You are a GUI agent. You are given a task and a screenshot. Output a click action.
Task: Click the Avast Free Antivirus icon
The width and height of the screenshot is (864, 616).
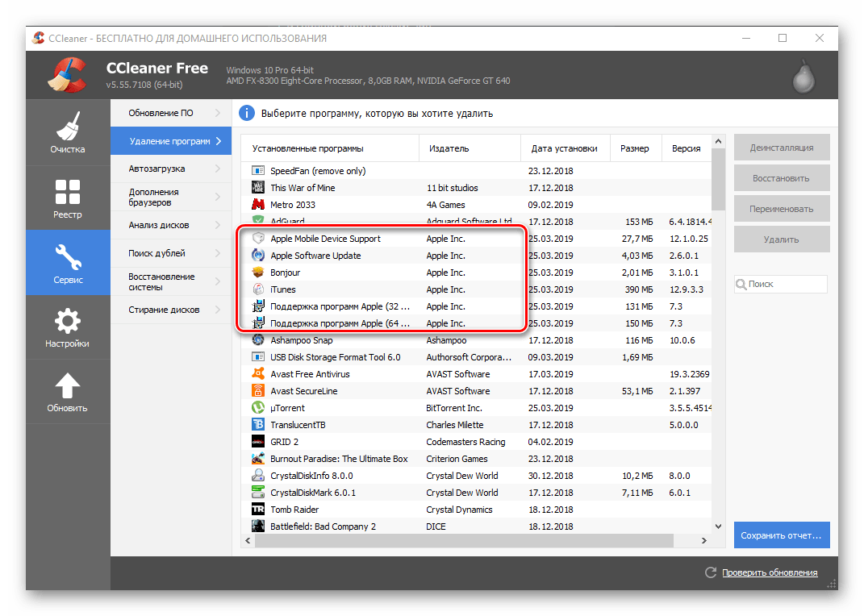pyautogui.click(x=258, y=374)
